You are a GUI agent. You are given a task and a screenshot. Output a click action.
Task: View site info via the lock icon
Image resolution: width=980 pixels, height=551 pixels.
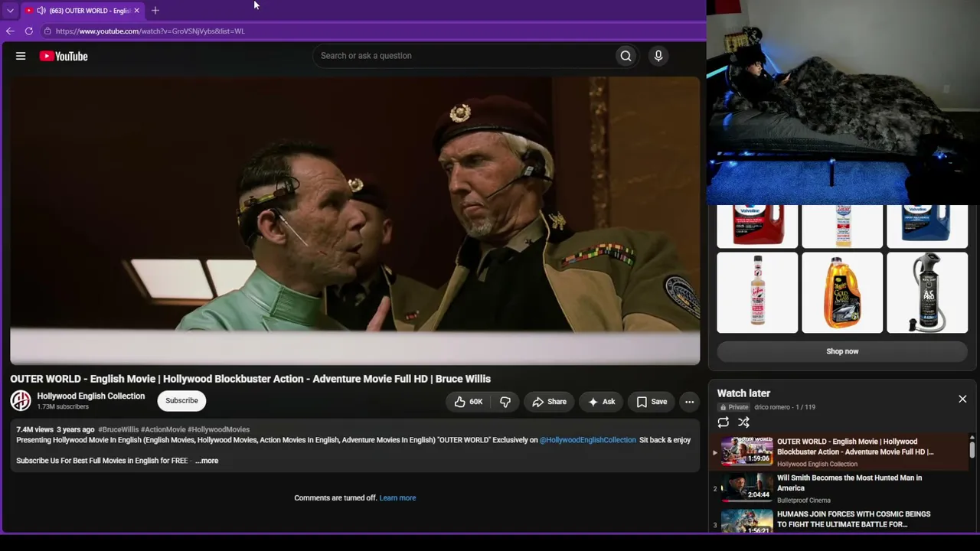click(47, 31)
